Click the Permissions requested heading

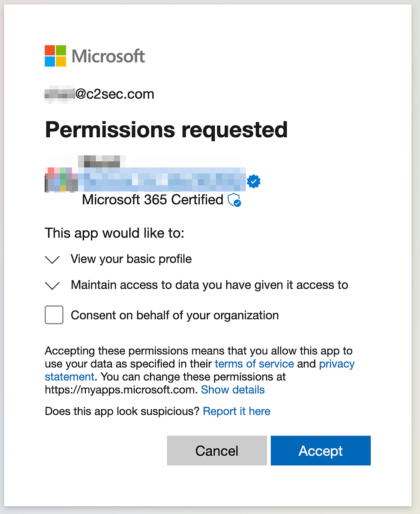click(x=166, y=130)
